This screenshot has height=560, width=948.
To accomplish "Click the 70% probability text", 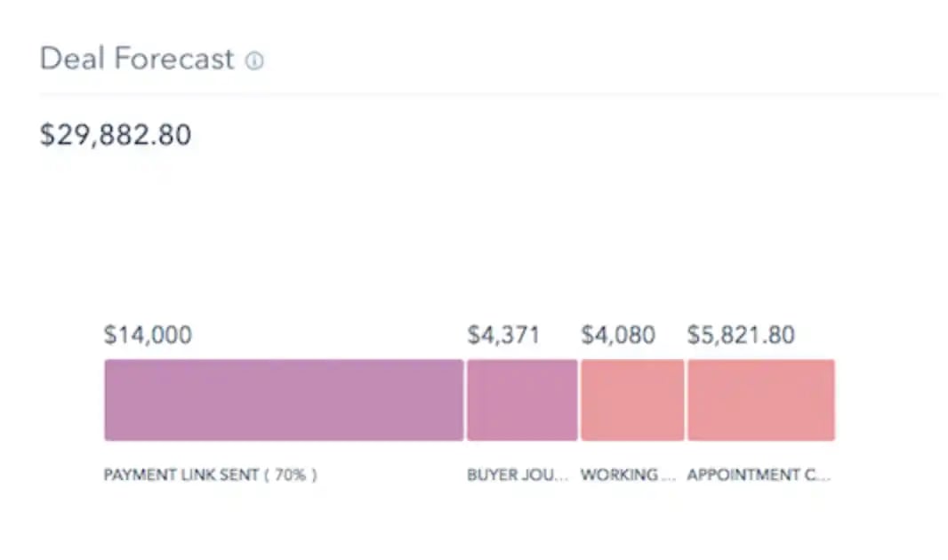I will point(289,475).
